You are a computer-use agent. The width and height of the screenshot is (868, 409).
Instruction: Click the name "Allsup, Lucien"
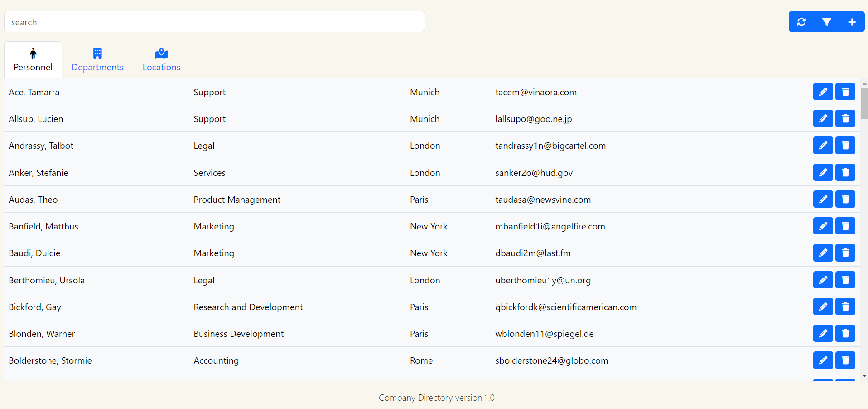36,119
